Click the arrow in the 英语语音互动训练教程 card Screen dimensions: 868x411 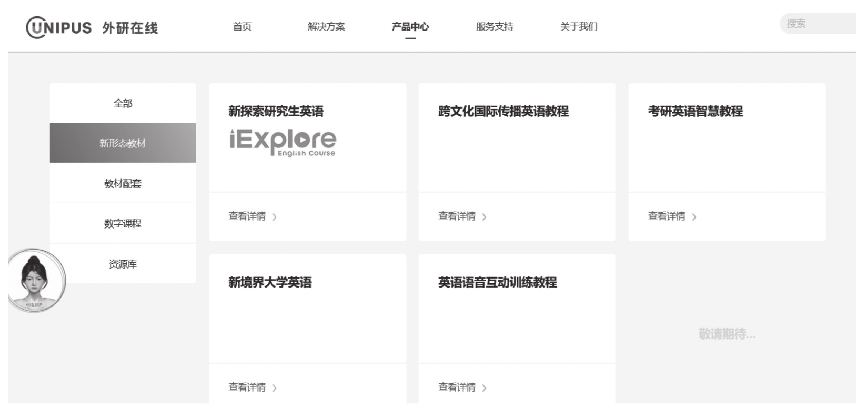click(x=484, y=388)
